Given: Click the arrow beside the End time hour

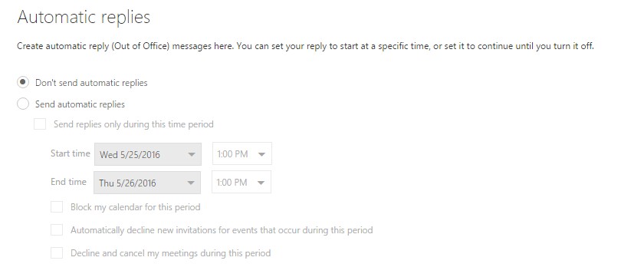Looking at the screenshot, I should click(261, 183).
